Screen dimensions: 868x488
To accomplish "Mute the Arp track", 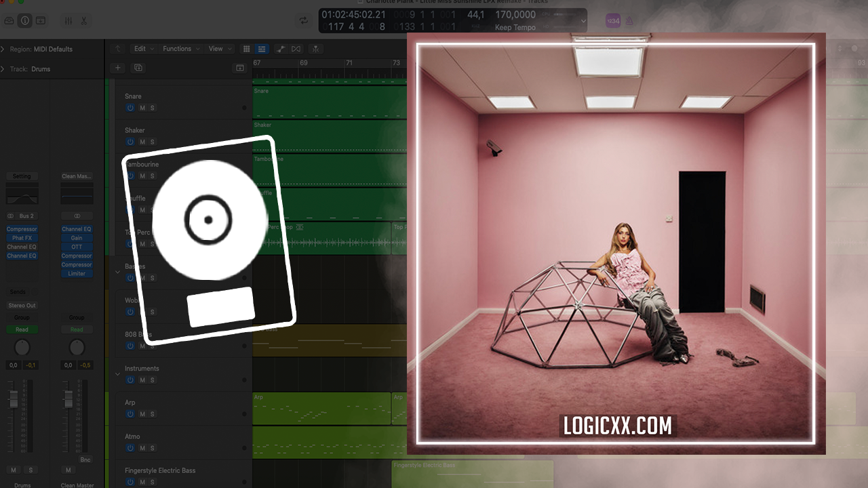I will click(142, 413).
